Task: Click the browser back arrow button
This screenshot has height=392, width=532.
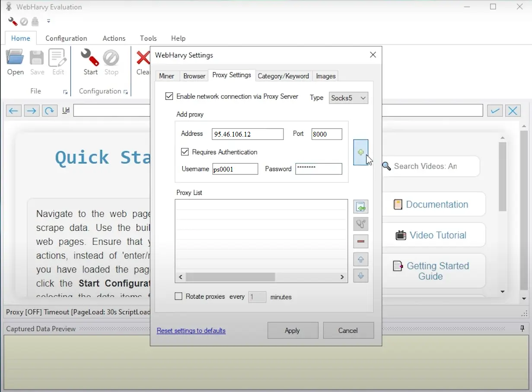Action: (x=13, y=111)
